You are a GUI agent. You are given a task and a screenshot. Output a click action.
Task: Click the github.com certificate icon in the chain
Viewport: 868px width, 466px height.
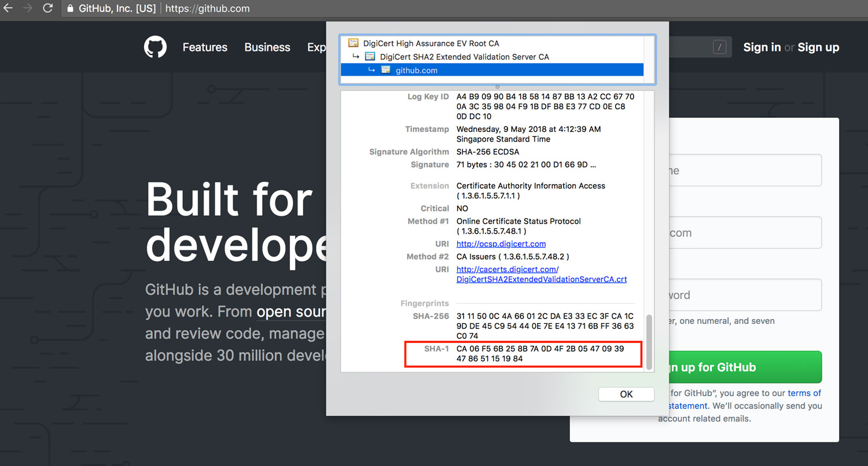coord(386,70)
